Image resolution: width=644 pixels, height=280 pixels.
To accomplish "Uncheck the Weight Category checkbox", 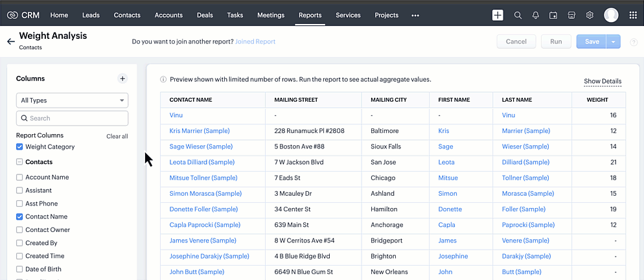I will tap(19, 147).
